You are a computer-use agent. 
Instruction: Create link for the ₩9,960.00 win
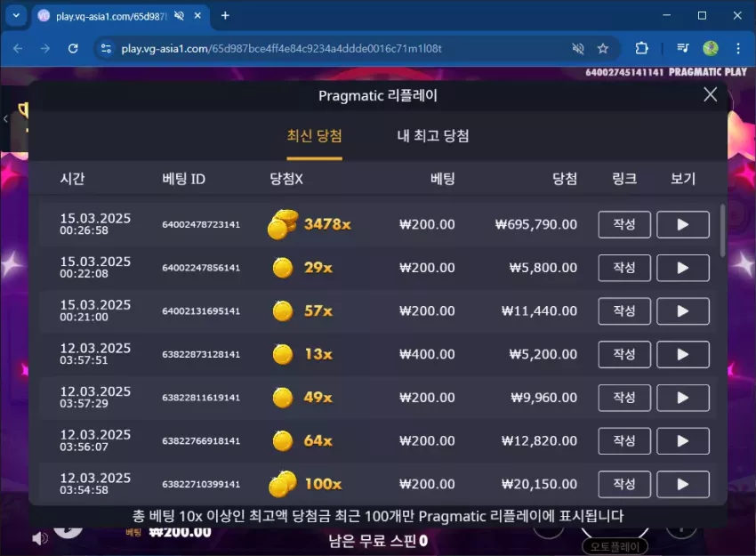624,398
